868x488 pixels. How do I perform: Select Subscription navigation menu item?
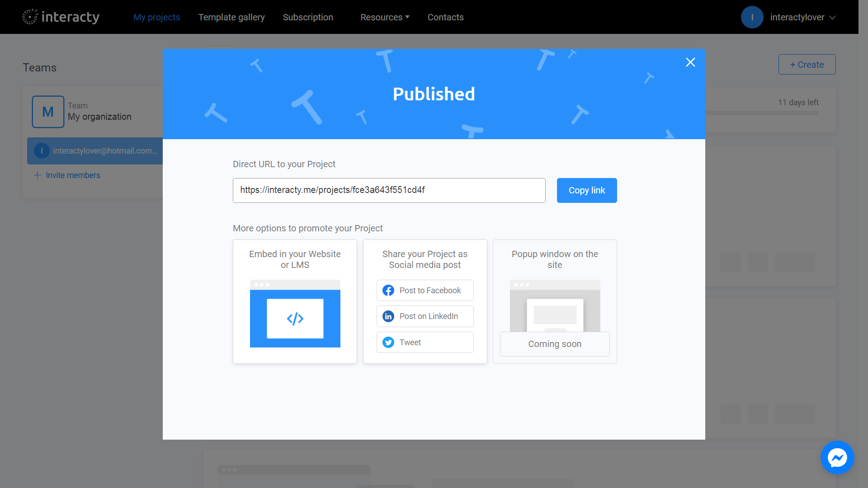click(308, 17)
